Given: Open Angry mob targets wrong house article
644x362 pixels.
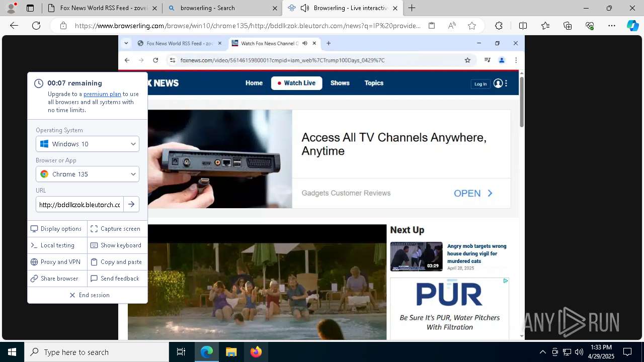Looking at the screenshot, I should (476, 254).
